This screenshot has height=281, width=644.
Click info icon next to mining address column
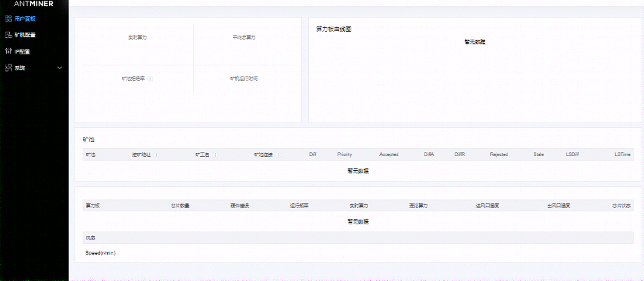(x=157, y=154)
